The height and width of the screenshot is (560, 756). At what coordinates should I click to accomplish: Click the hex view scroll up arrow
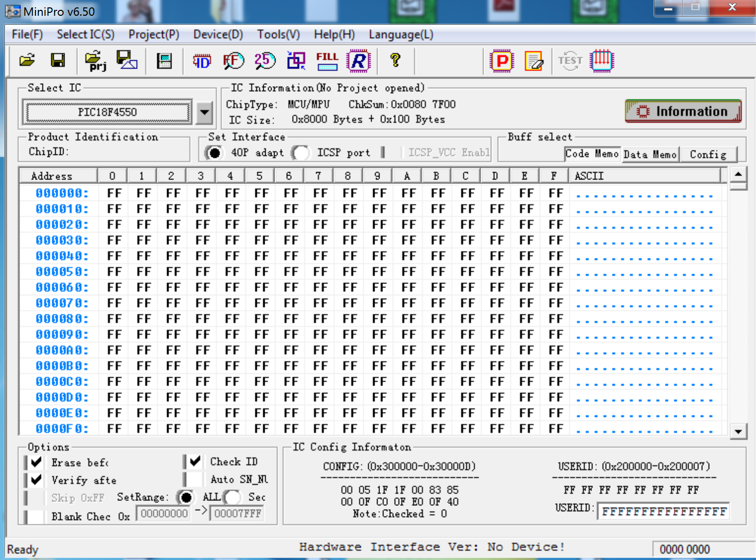click(738, 174)
